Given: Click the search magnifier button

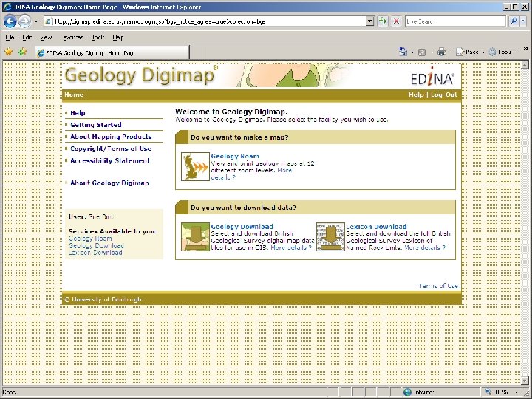Looking at the screenshot, I should 514,21.
